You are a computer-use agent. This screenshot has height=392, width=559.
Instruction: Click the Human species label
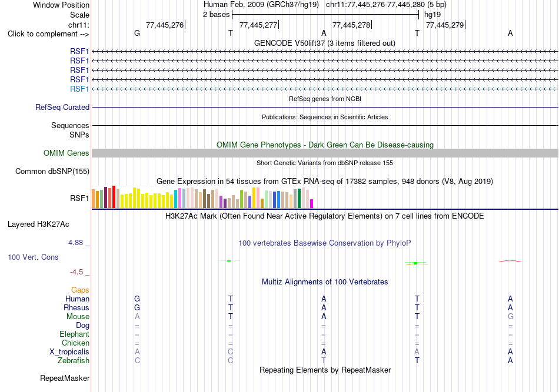click(77, 299)
